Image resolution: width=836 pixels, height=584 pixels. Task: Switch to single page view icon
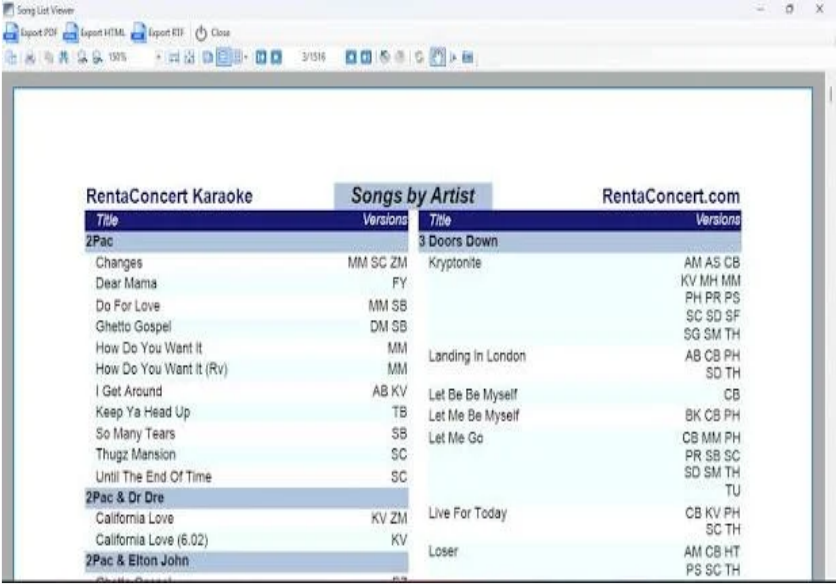(x=207, y=57)
